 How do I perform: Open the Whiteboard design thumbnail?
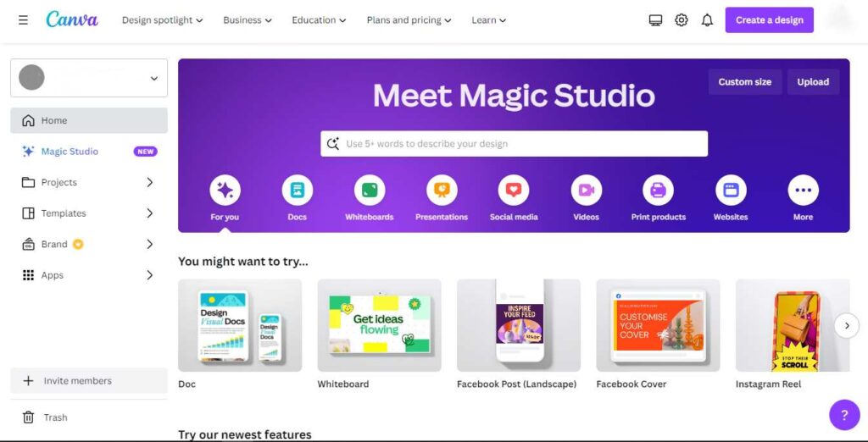[380, 325]
